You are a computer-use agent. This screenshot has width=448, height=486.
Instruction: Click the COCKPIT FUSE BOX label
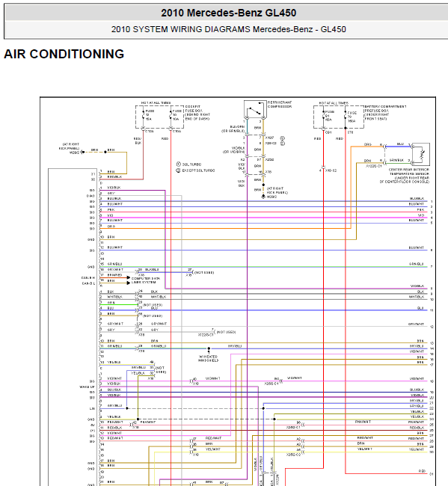tap(197, 112)
